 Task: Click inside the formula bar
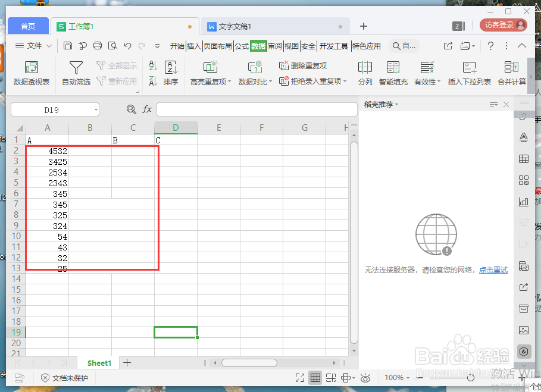click(256, 109)
